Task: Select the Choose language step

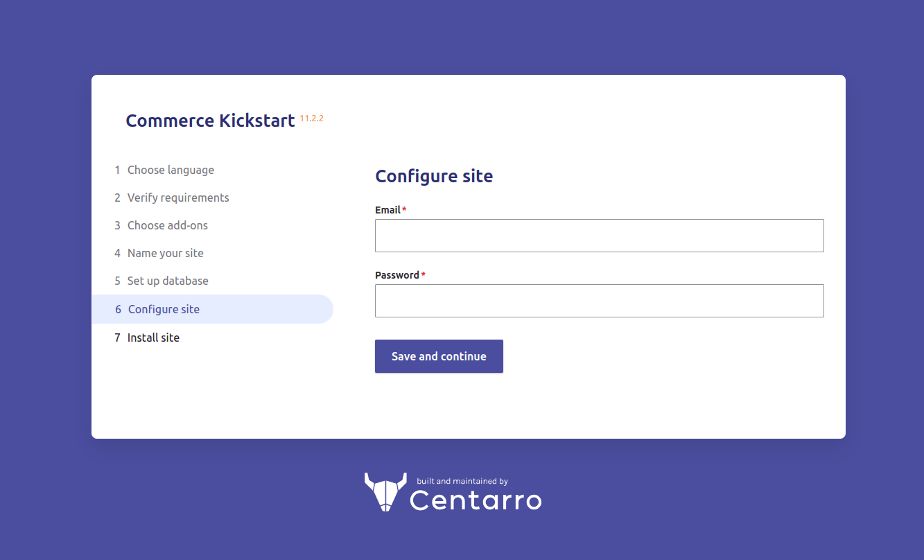Action: point(164,170)
